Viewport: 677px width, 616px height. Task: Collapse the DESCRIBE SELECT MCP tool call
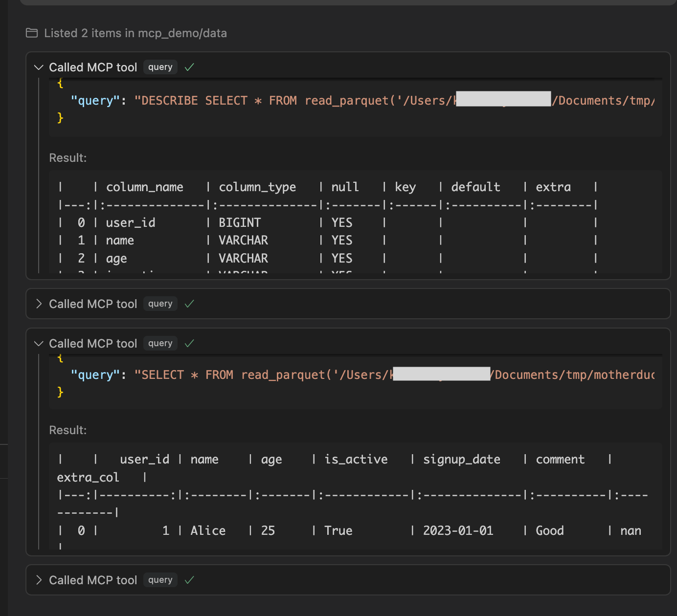39,67
